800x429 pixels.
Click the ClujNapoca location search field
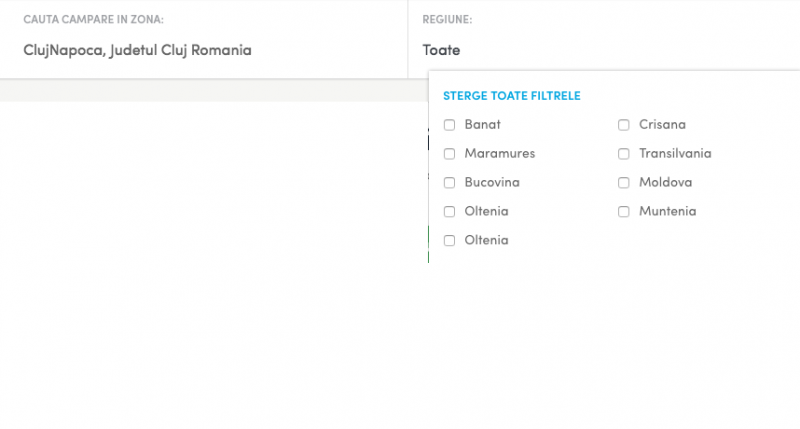pos(137,50)
